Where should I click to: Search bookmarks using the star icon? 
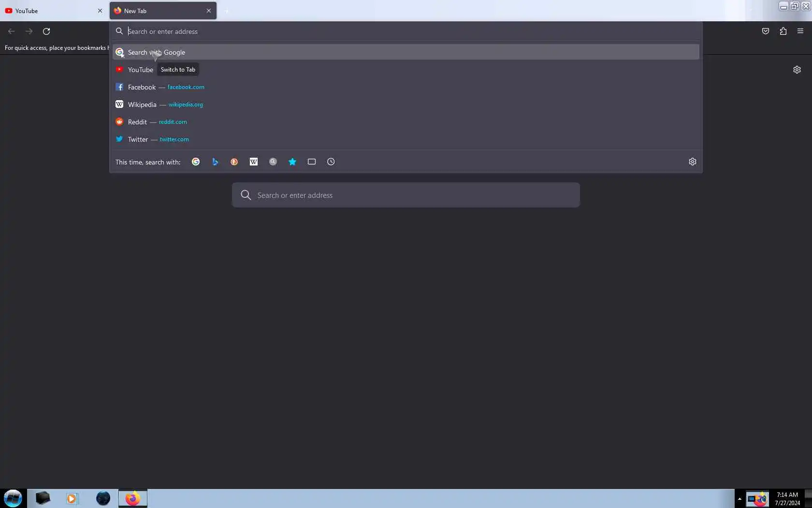pyautogui.click(x=292, y=162)
